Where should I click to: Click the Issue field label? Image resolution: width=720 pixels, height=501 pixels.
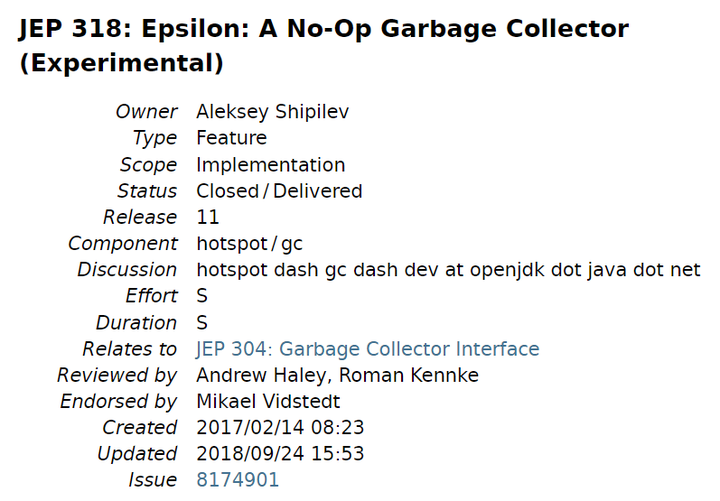pyautogui.click(x=152, y=480)
